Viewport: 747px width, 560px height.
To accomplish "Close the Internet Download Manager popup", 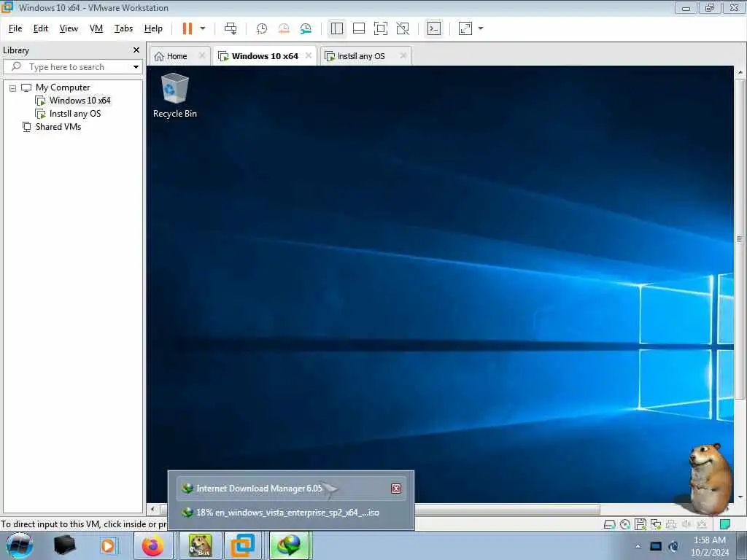I will [x=396, y=489].
